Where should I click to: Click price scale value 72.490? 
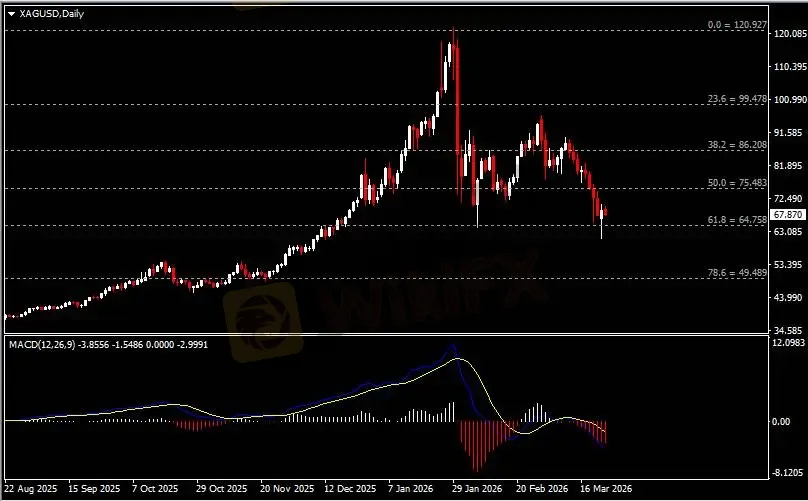coord(788,198)
